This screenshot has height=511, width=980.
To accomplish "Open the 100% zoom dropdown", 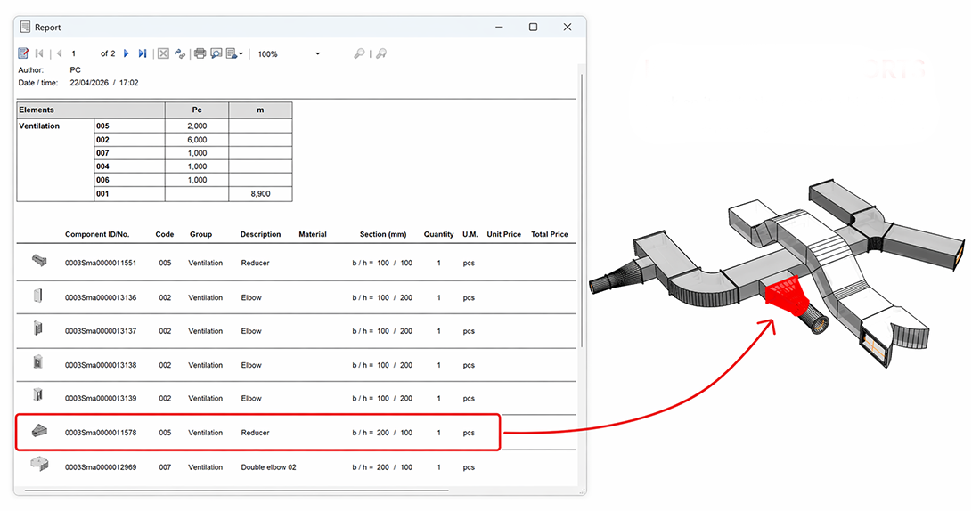I will (x=317, y=53).
